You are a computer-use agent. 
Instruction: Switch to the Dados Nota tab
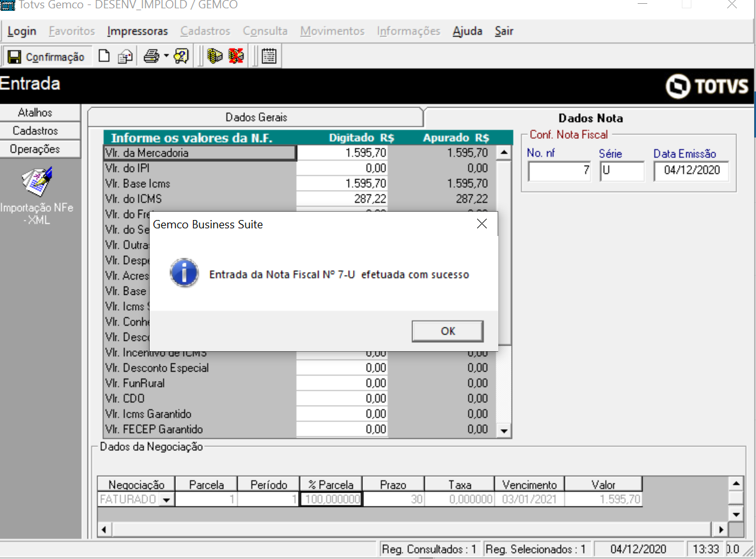pos(590,118)
